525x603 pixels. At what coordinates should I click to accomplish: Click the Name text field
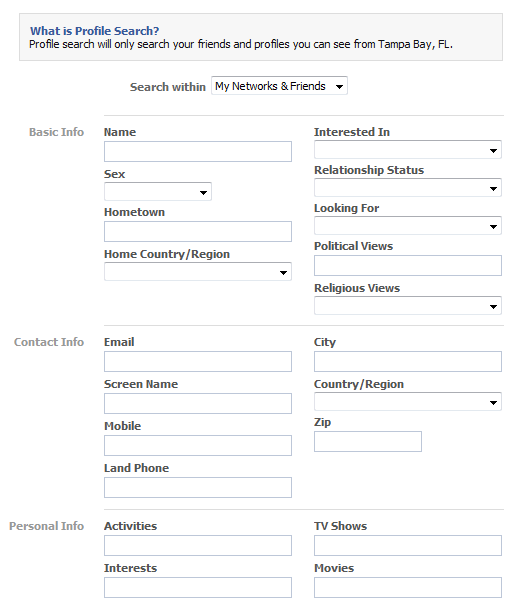(198, 152)
